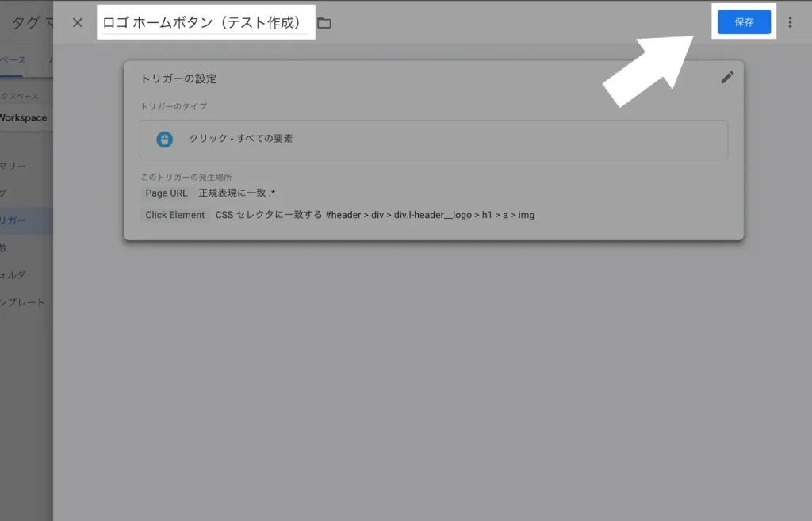Click the Click Element condition chip
This screenshot has height=521, width=812.
coord(175,215)
